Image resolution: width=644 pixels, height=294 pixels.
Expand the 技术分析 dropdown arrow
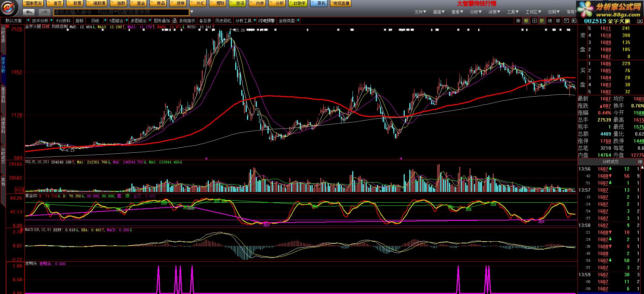(51, 21)
